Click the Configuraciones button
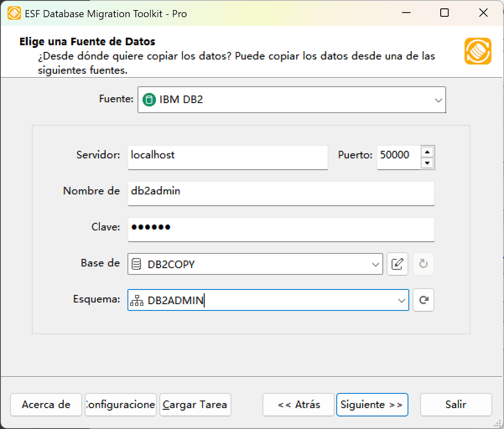 click(120, 405)
